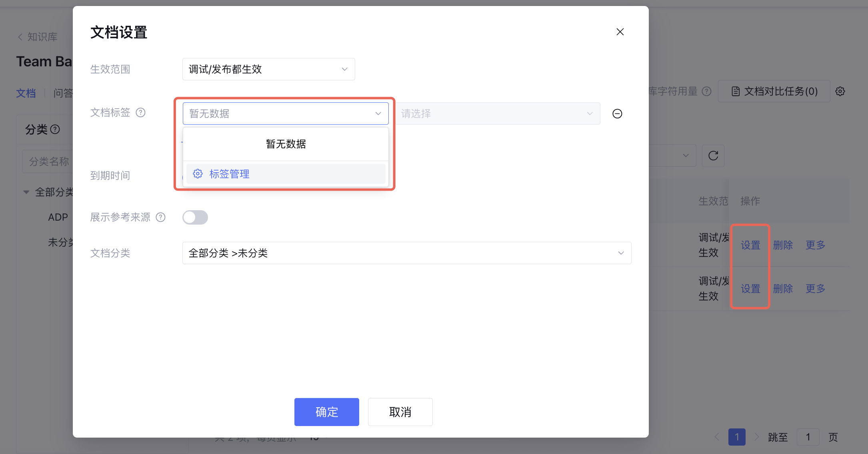Viewport: 868px width, 454px height.
Task: Click help icon next to 分类 heading
Action: (x=55, y=129)
